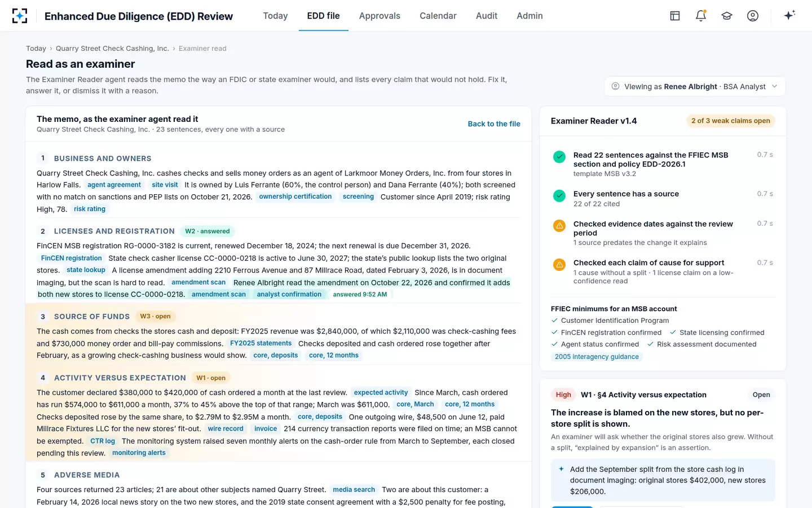Open the 'state lookup' source chip
Screen dimensions: 812x508
(86, 270)
